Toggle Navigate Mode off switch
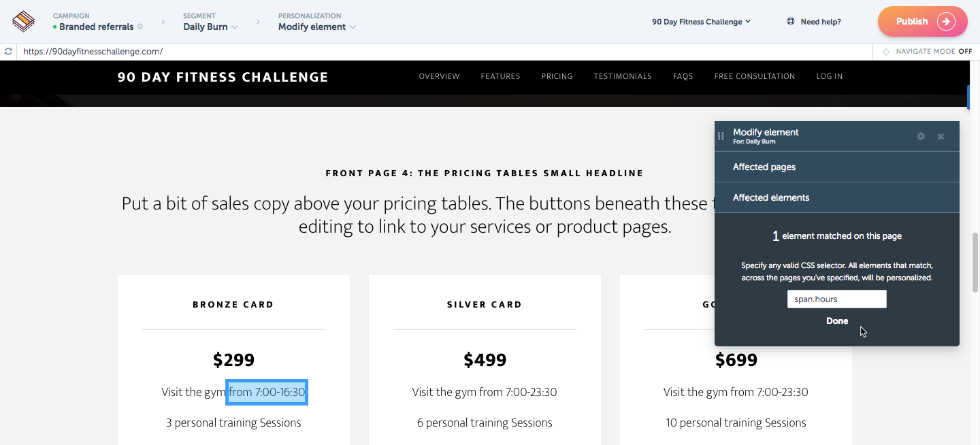This screenshot has width=980, height=445. 965,52
